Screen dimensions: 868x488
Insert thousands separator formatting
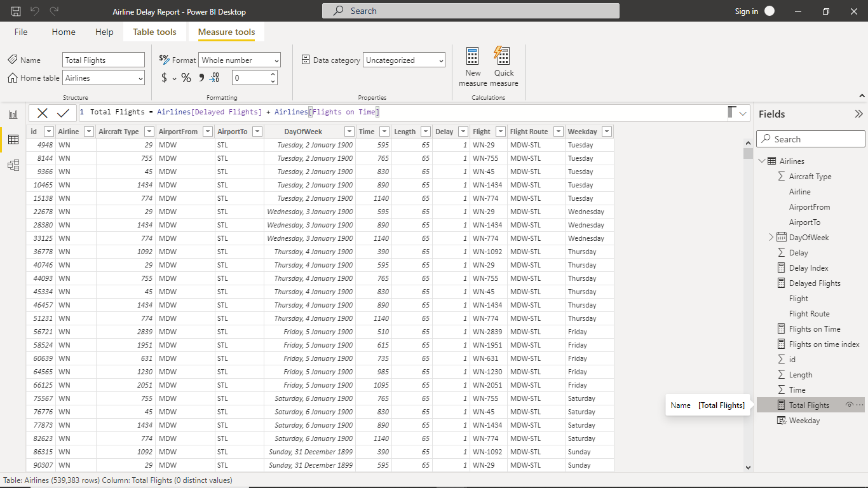coord(202,78)
